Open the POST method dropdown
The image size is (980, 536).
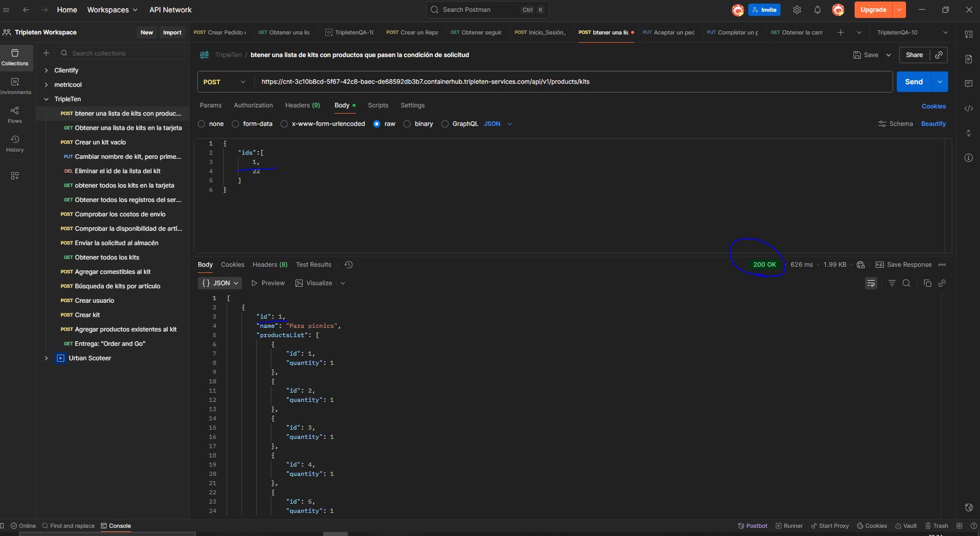225,82
